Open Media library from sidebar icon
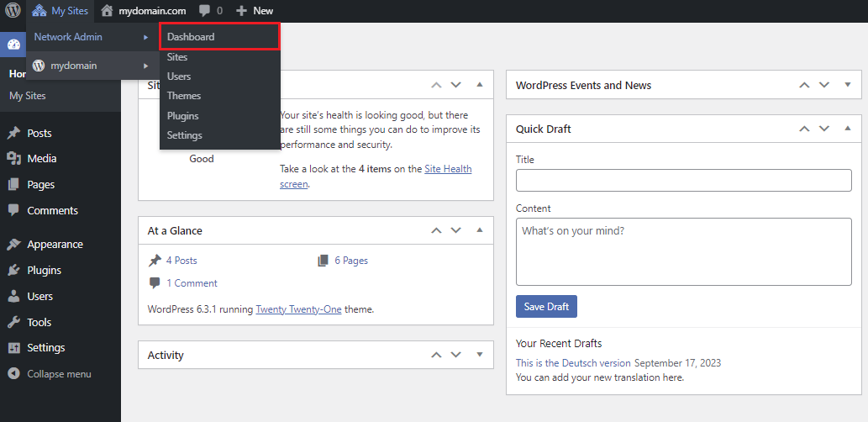Screen dimensions: 868x422 click(13, 159)
